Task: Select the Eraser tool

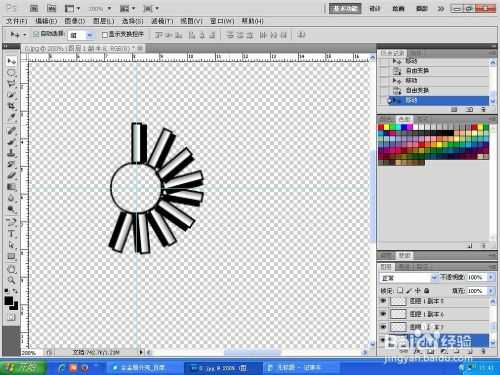Action: (12, 175)
